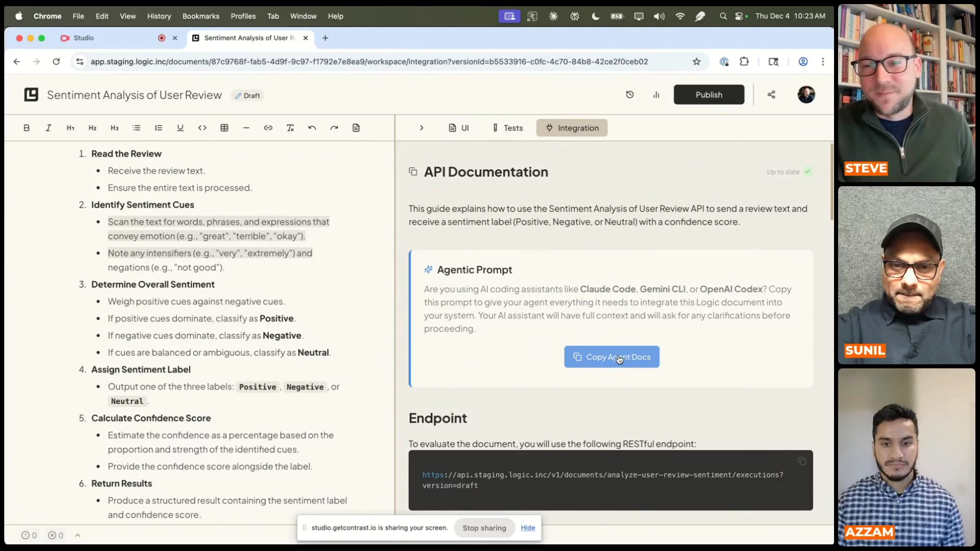Open the Bookmarks menu in menu bar
Screen dimensions: 980x551
click(x=201, y=16)
